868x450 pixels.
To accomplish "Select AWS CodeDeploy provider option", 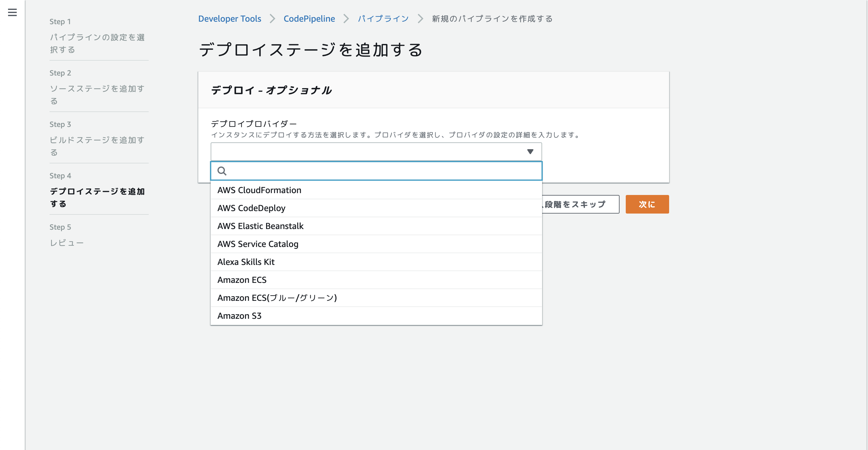I will point(376,208).
